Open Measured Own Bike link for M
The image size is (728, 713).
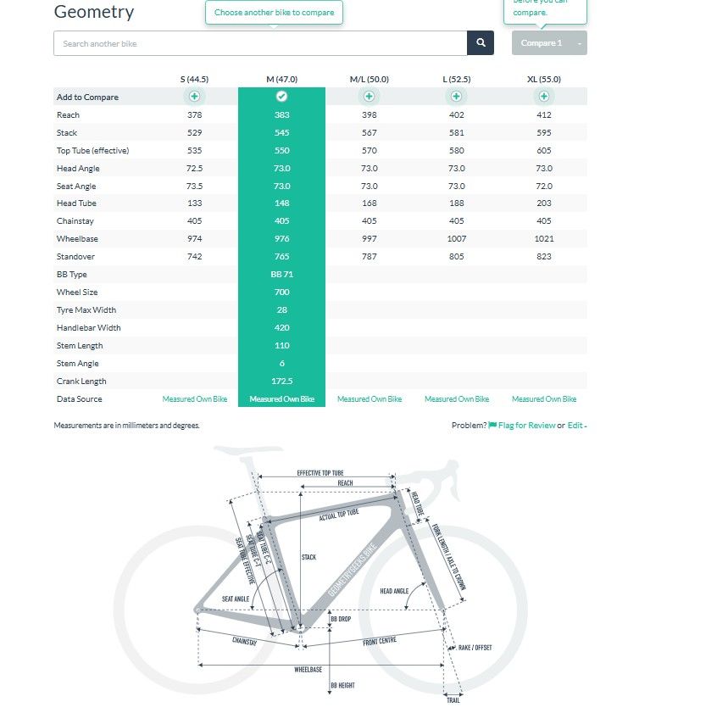281,398
